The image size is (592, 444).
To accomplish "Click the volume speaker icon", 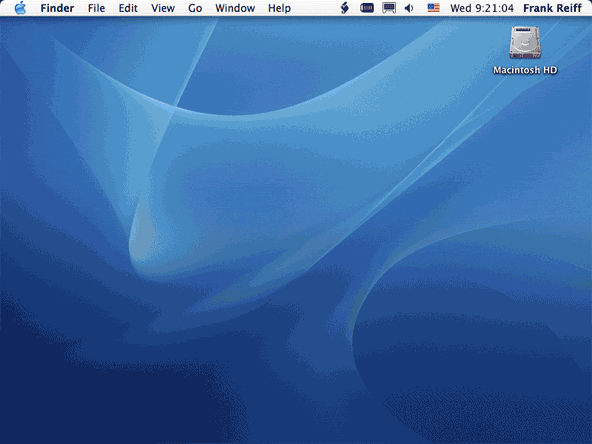I will click(x=409, y=8).
